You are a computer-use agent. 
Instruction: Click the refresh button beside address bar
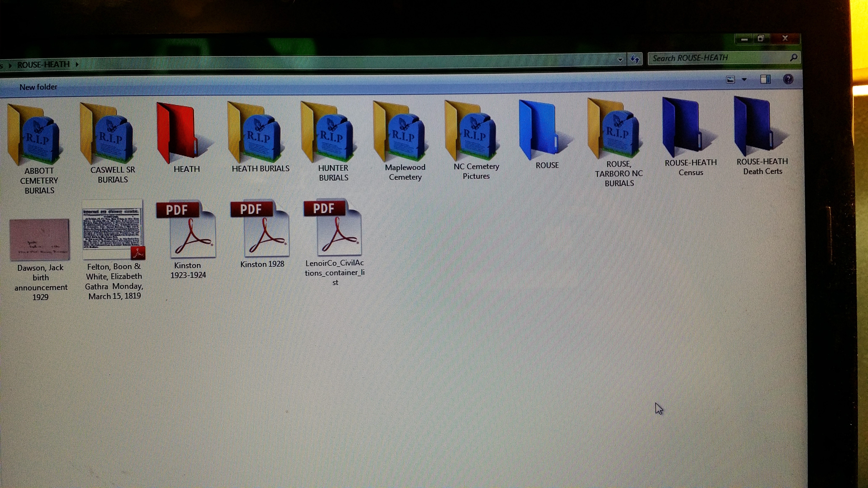635,60
